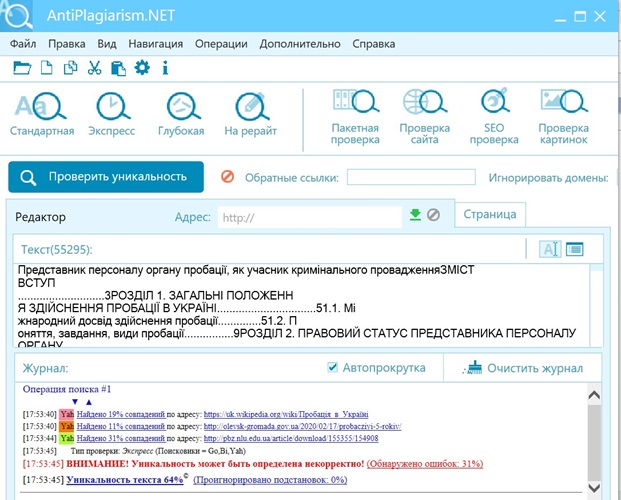Screen dimensions: 621x500
Task: Jump to previous result with up triangle
Action: click(x=89, y=402)
